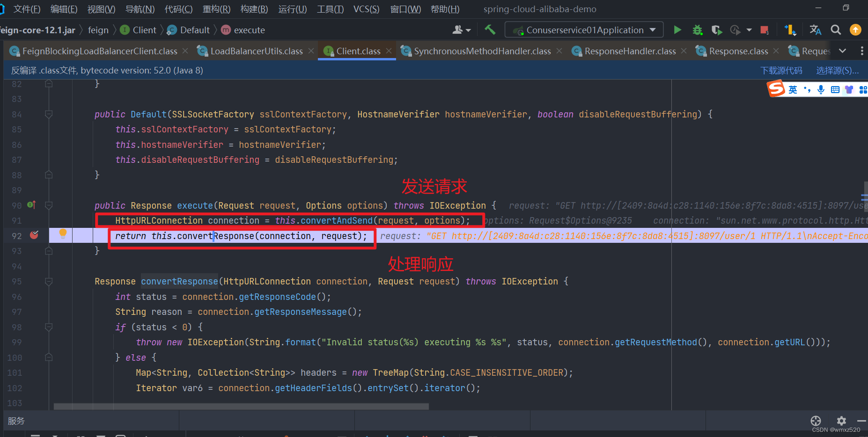
Task: Click Sogou microphone voice input icon
Action: coord(821,89)
